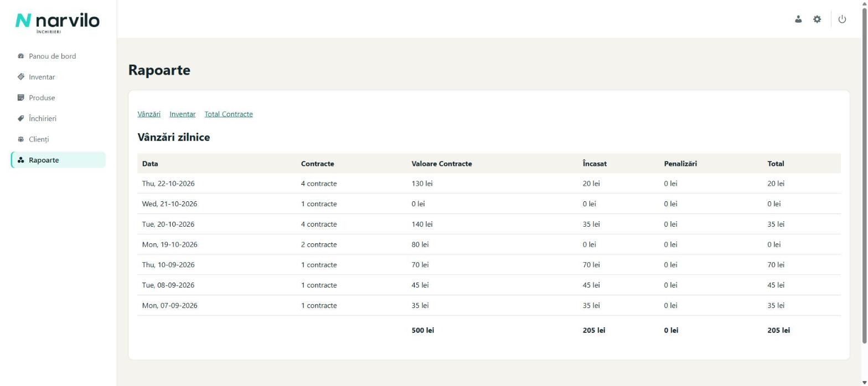Open the Vânzări report link
The width and height of the screenshot is (868, 386).
point(149,114)
